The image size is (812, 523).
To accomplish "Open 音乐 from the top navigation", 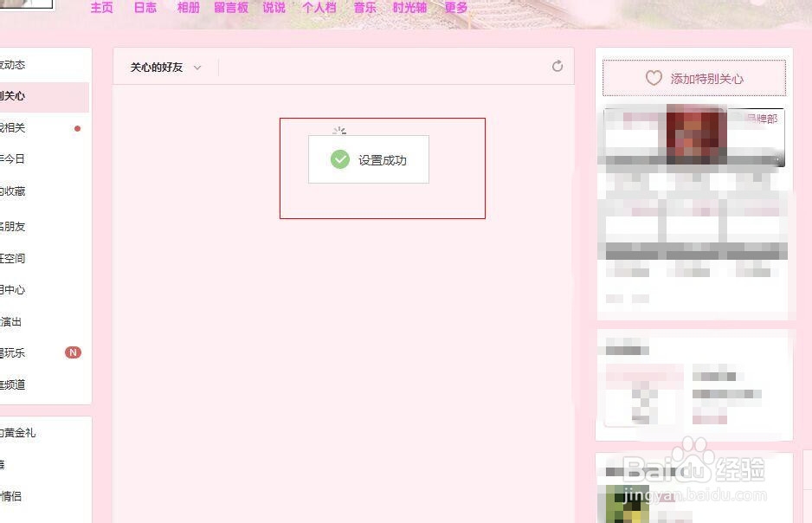I will click(x=364, y=8).
